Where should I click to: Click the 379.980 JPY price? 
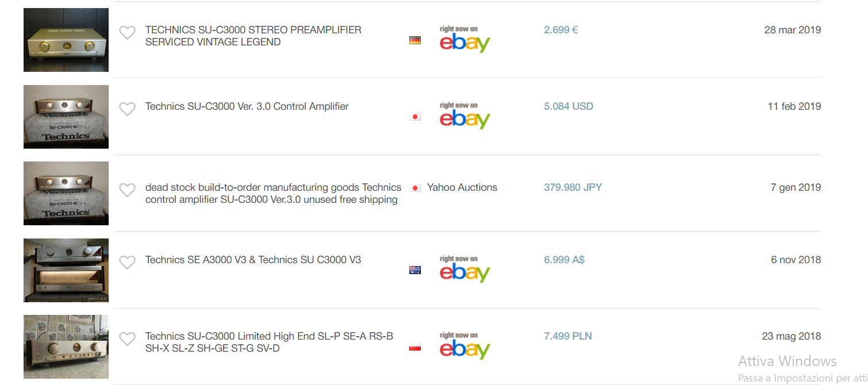coord(573,187)
